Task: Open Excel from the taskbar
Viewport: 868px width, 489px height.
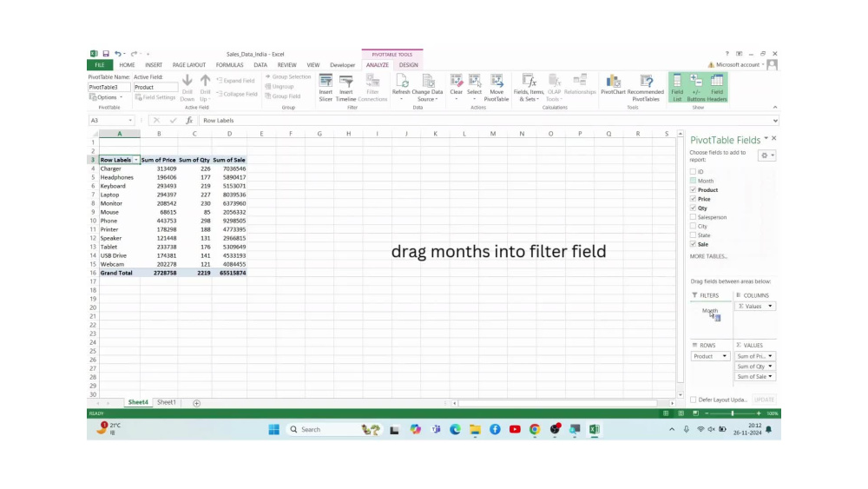Action: [595, 429]
